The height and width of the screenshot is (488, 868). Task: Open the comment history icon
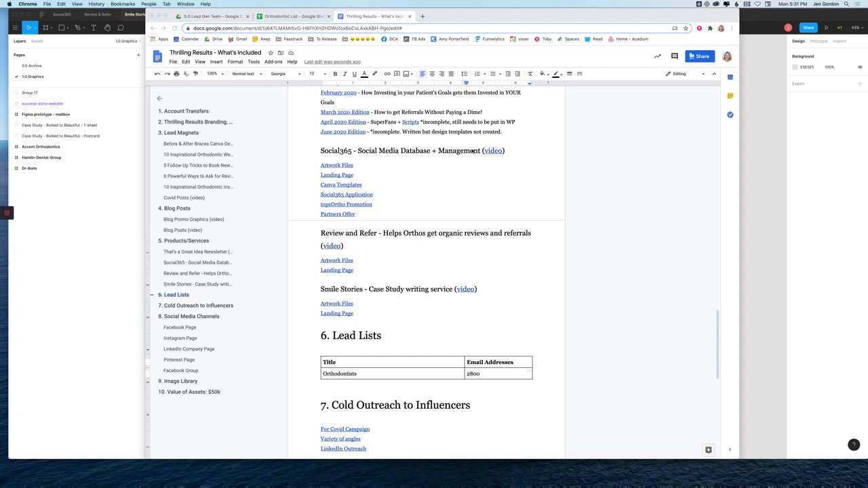pos(674,56)
